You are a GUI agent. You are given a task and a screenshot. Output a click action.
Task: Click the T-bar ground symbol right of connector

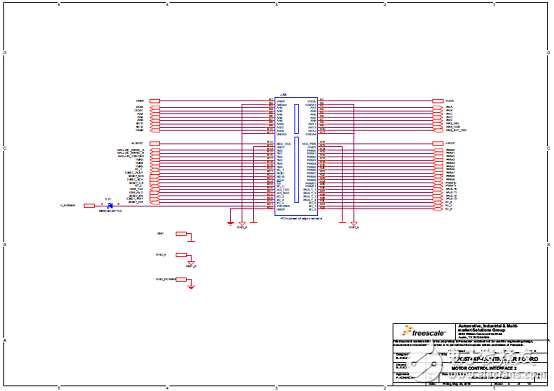342,222
